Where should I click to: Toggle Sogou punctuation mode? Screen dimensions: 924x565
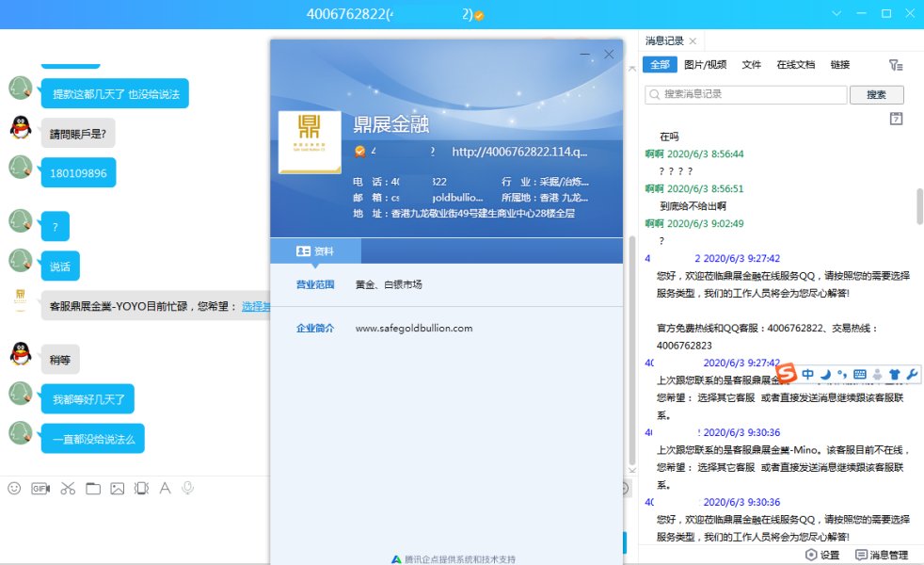[x=842, y=375]
